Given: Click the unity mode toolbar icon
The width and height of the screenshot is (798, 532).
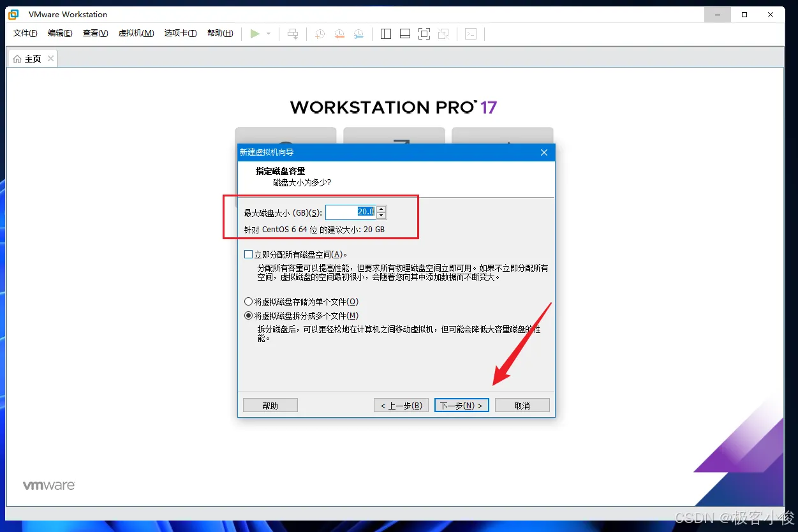Looking at the screenshot, I should pos(443,34).
